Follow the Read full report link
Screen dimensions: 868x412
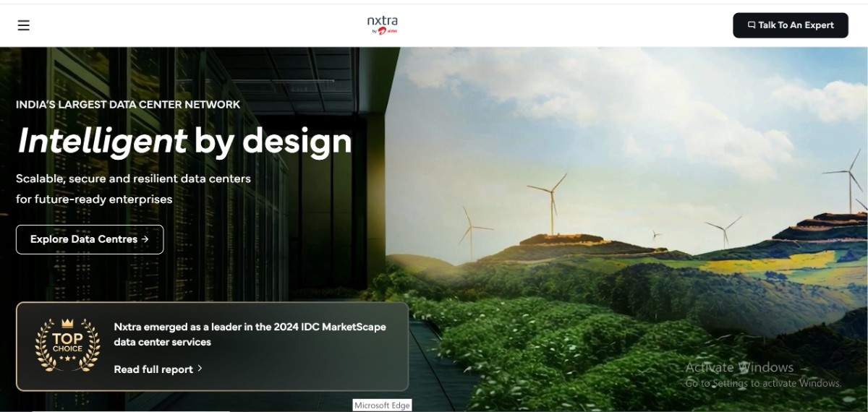[x=153, y=369]
